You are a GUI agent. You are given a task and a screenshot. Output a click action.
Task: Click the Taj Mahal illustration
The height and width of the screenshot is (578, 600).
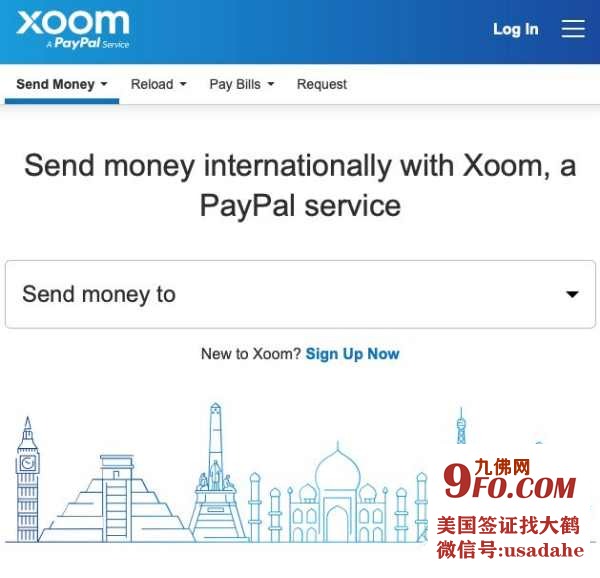[x=338, y=493]
